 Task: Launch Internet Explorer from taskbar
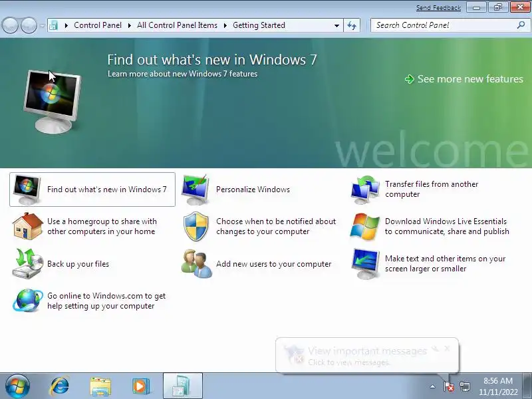pyautogui.click(x=59, y=386)
